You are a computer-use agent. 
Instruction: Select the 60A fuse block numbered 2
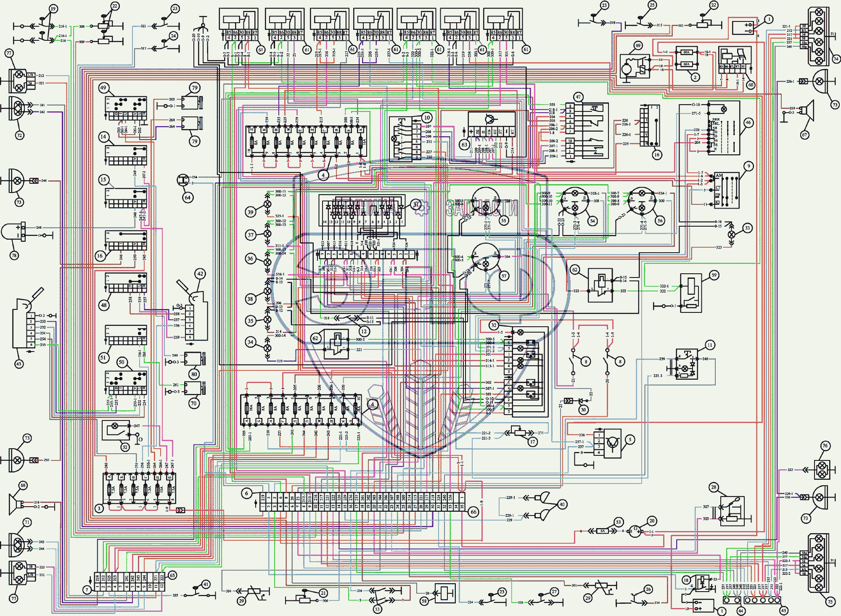pos(687,58)
